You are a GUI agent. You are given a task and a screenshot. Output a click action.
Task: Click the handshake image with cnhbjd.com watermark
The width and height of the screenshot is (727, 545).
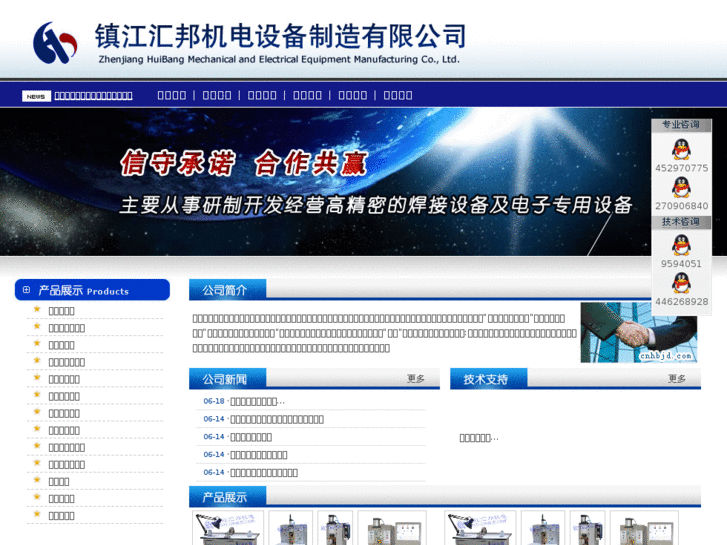click(638, 332)
